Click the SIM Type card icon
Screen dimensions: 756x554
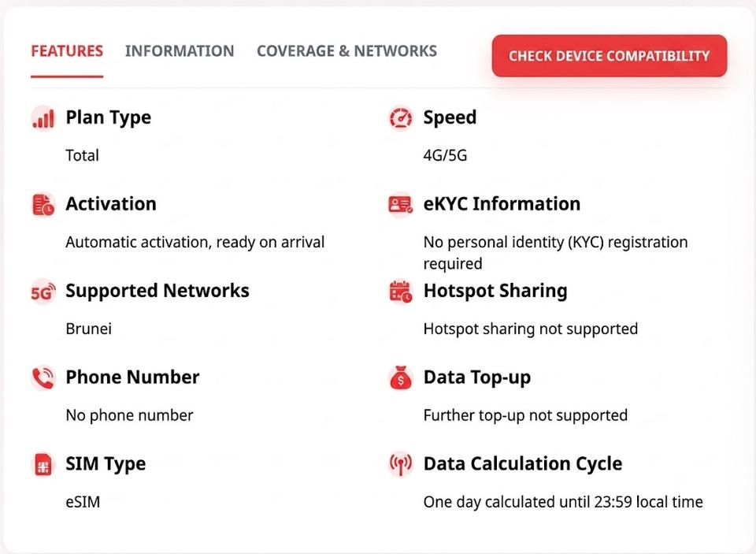43,465
